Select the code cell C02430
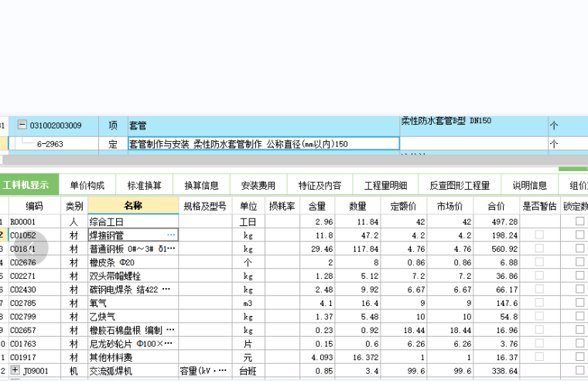Image resolution: width=588 pixels, height=381 pixels. (x=35, y=290)
